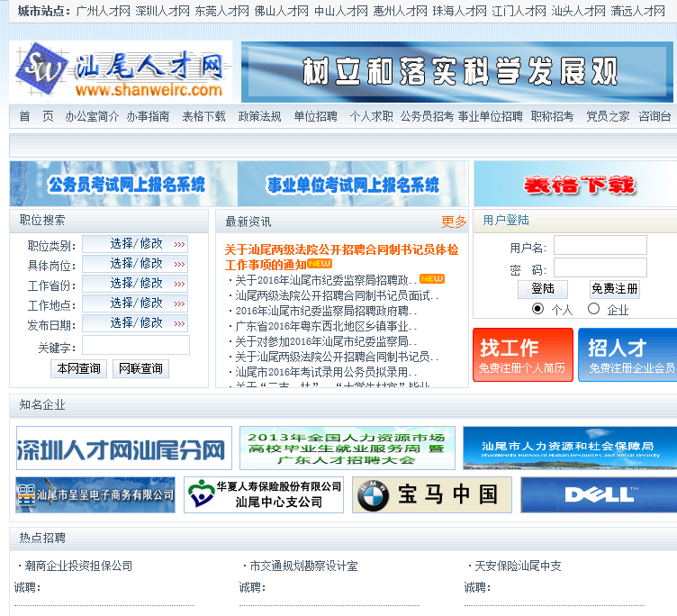
Task: Open 公务员招考 menu item
Action: pos(427,117)
